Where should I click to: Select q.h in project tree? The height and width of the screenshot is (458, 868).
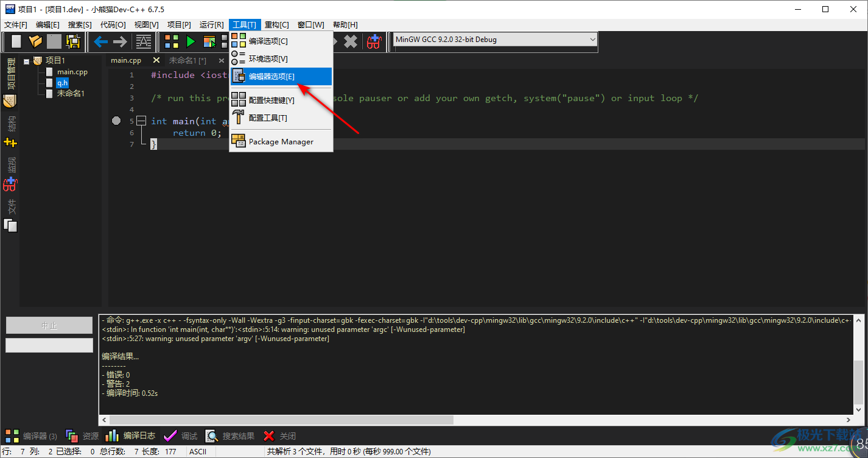click(x=62, y=83)
